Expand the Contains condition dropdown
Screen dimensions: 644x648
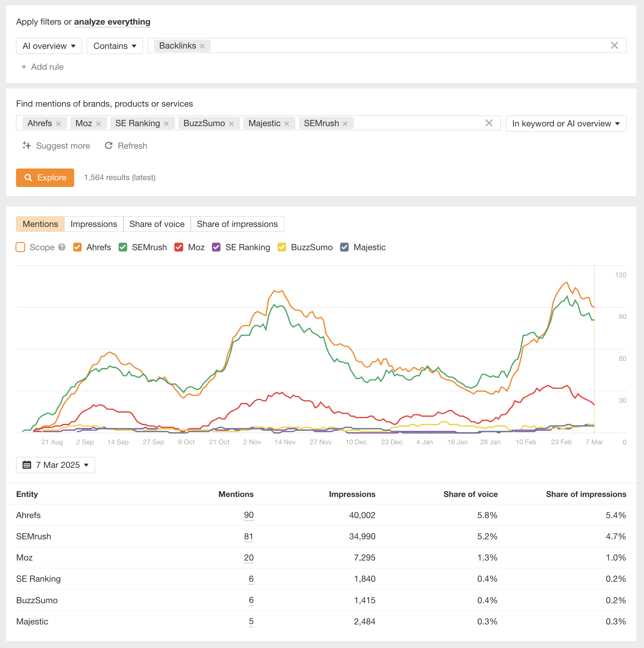point(115,45)
